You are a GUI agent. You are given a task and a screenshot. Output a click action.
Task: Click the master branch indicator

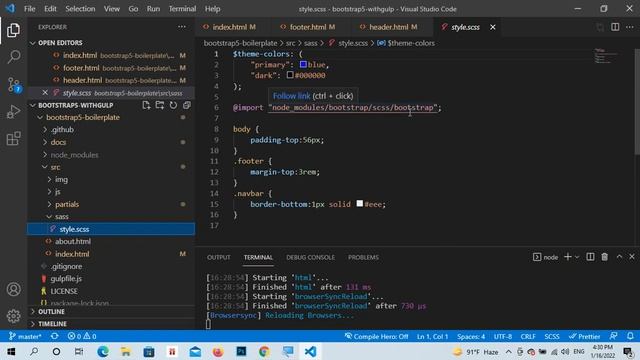pyautogui.click(x=25, y=336)
